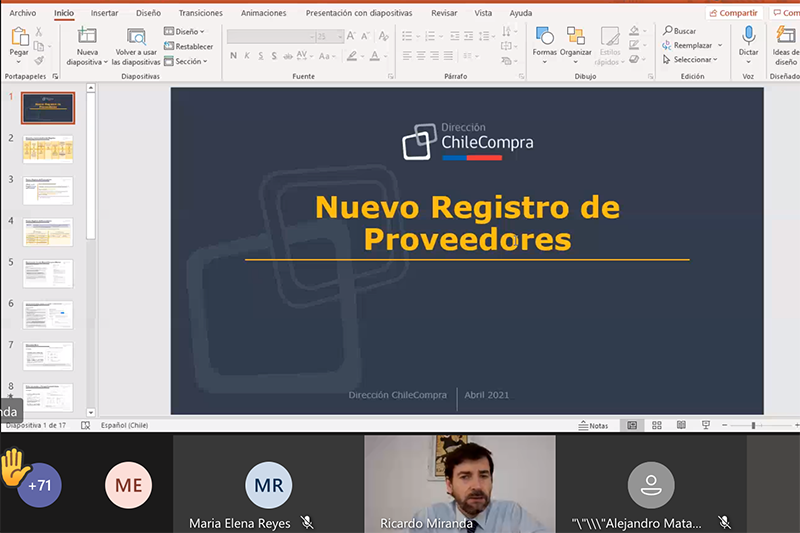Viewport: 800px width, 533px height.
Task: Click Español (Chile) language indicator
Action: (x=124, y=425)
